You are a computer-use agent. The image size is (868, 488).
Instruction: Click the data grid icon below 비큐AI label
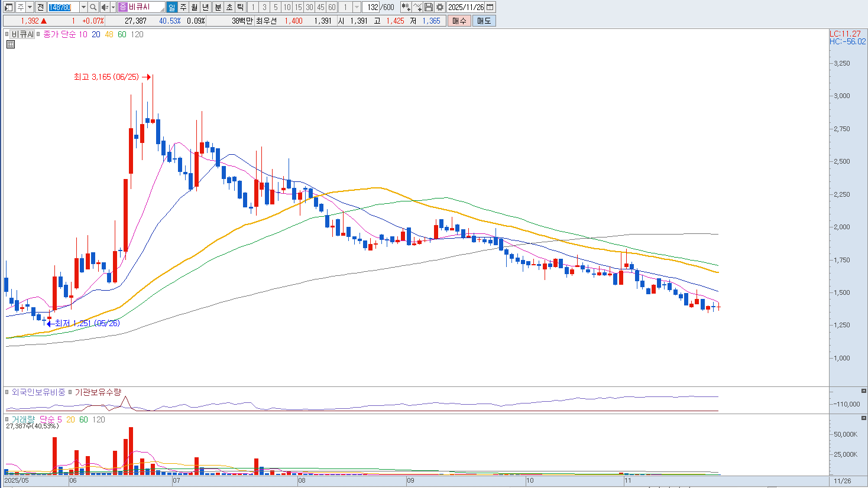point(11,44)
